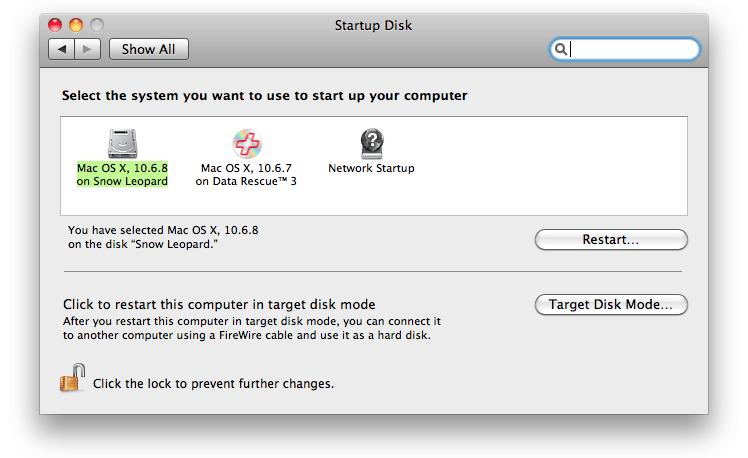This screenshot has height=458, width=748.
Task: Close the Startup Disk window
Action: click(x=56, y=25)
